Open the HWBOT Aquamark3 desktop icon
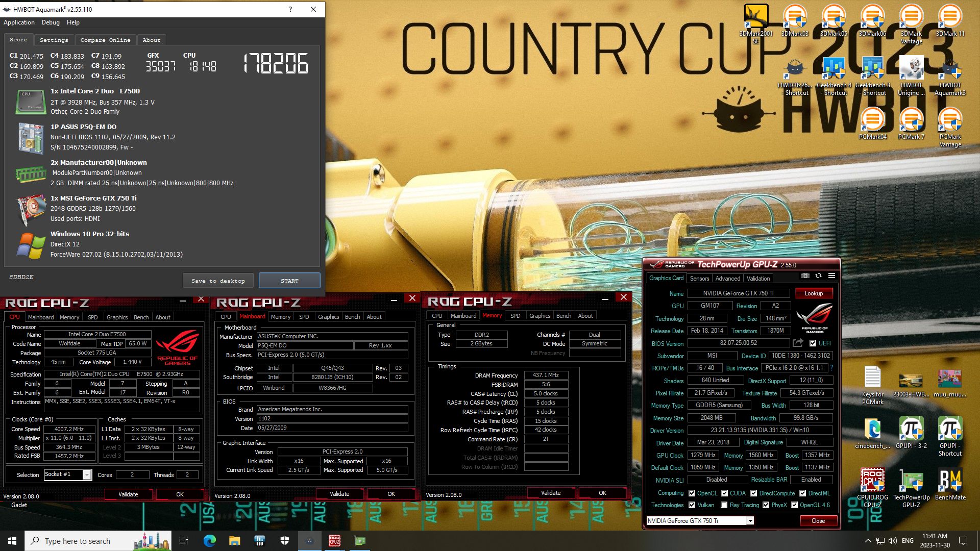 [950, 76]
